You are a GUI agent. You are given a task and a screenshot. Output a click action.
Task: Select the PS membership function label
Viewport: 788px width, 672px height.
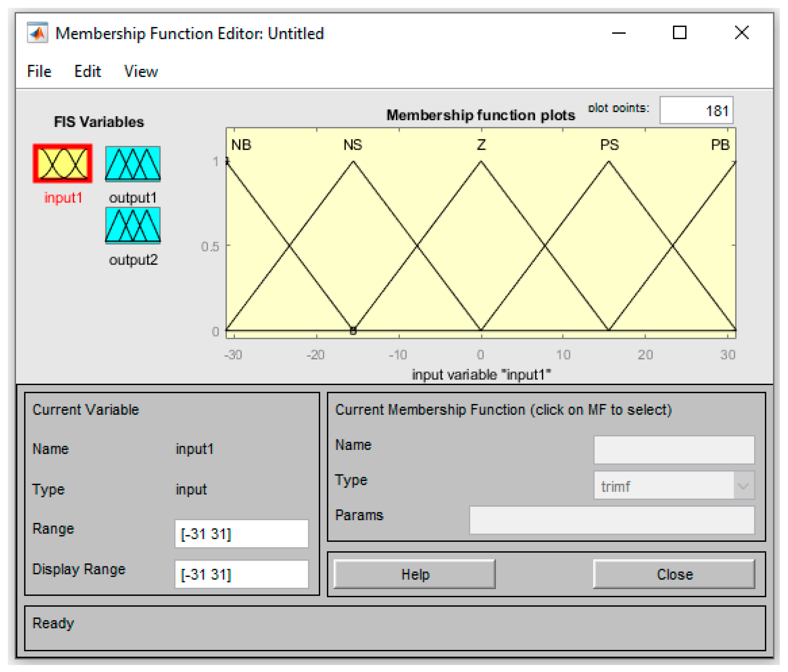click(x=609, y=145)
